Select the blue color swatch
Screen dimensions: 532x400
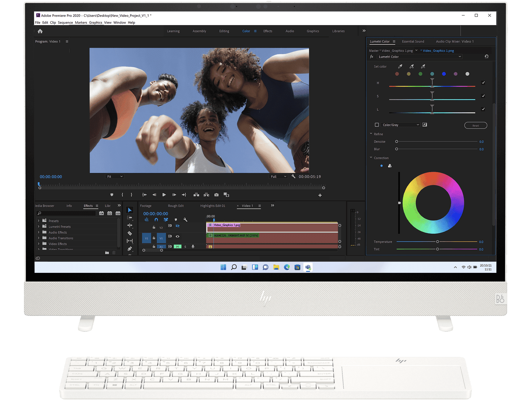444,74
